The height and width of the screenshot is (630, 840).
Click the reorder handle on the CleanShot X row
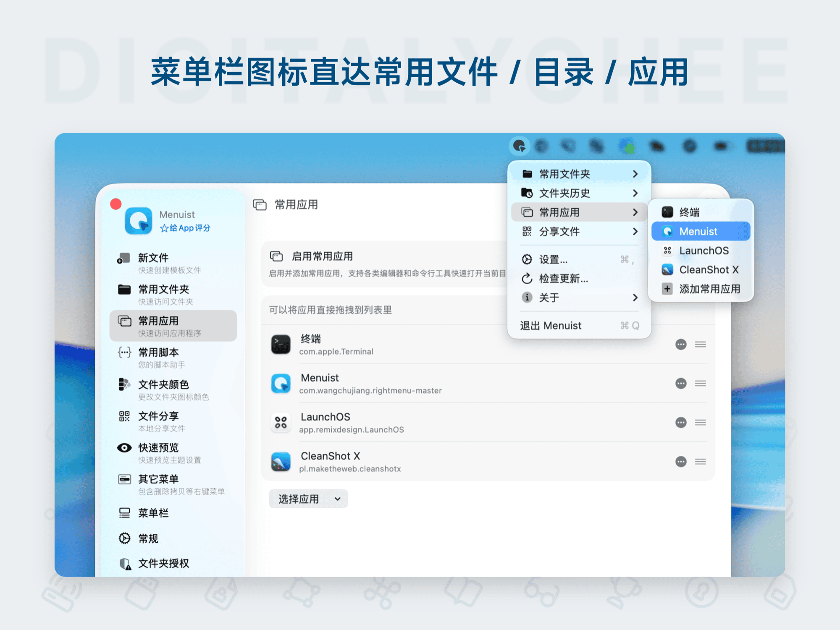coord(700,462)
